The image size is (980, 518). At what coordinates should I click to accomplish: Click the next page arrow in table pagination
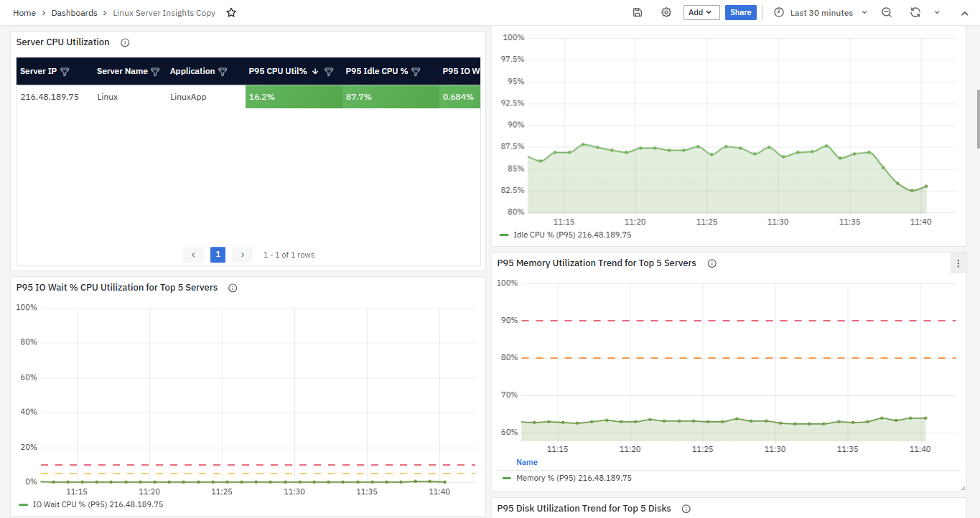[x=243, y=255]
